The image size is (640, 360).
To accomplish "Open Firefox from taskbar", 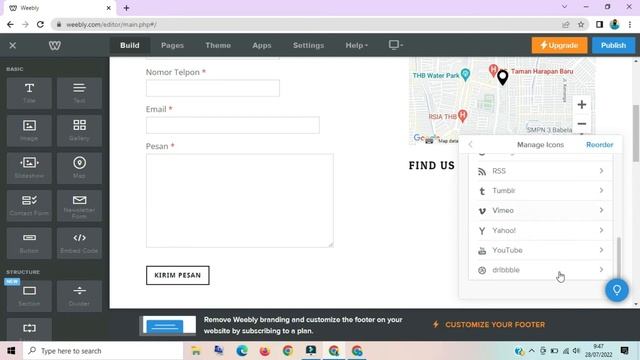I will tap(264, 351).
